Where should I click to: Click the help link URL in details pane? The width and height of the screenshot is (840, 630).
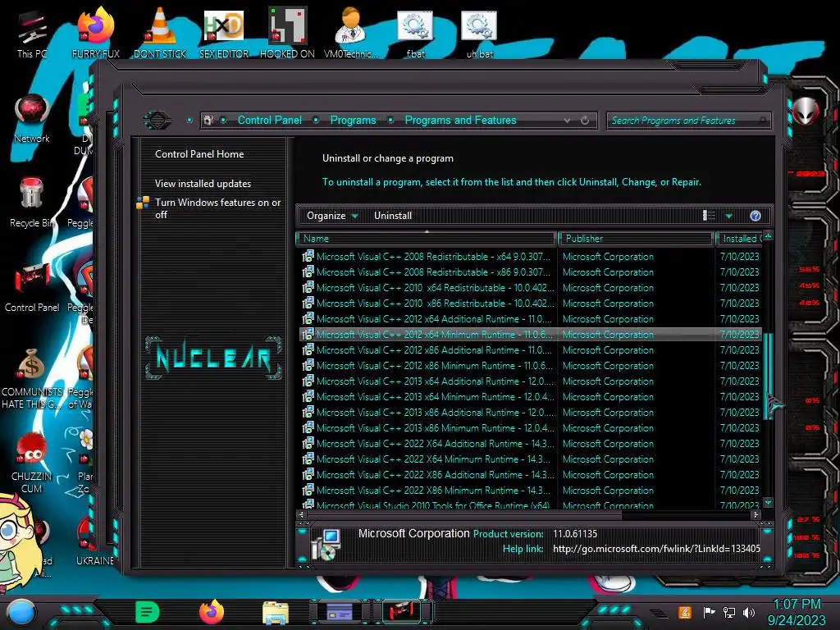656,549
